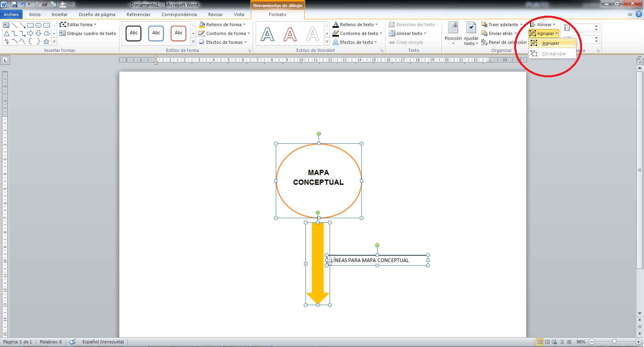Apply the blue WordArt A style
This screenshot has width=644, height=347.
[x=267, y=34]
